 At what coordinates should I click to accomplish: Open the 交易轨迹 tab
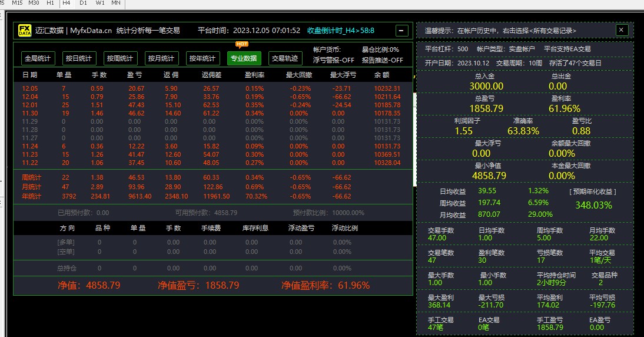tap(285, 58)
